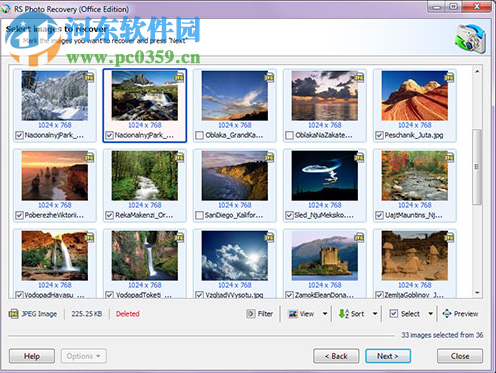Click JPG badge on Sled_NjuMeksiko thumbnail

coord(359,157)
